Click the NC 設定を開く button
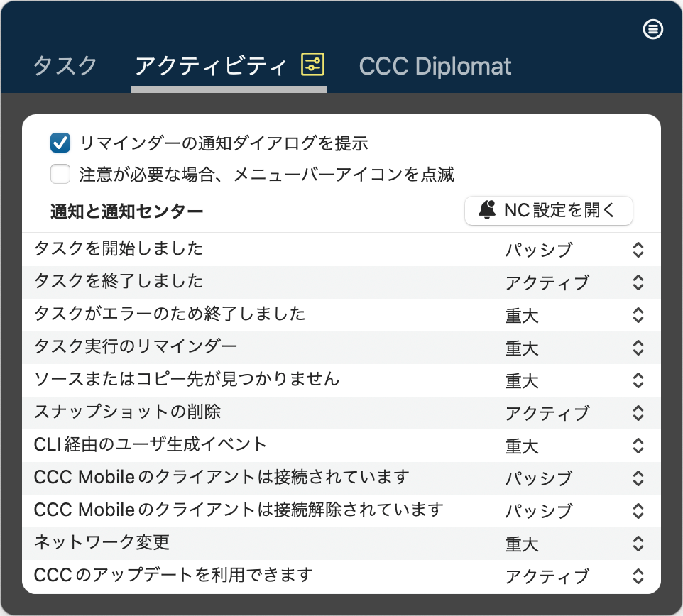 coord(548,211)
